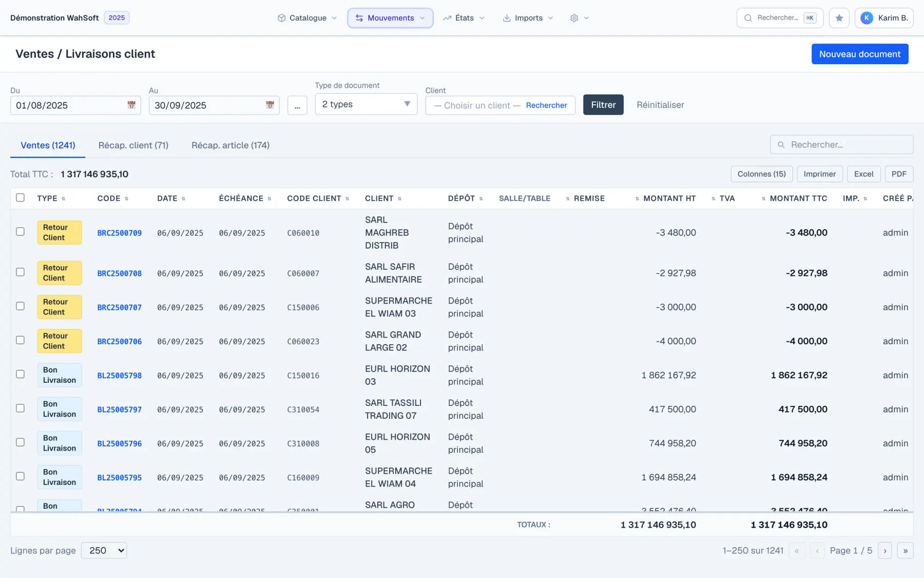Go to next page arrow
The image size is (924, 578).
(x=884, y=551)
